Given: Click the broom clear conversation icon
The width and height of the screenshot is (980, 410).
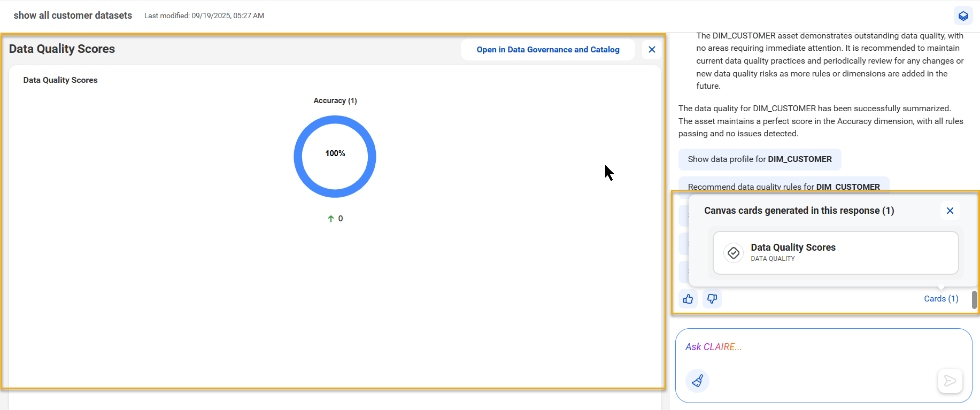Looking at the screenshot, I should point(697,381).
